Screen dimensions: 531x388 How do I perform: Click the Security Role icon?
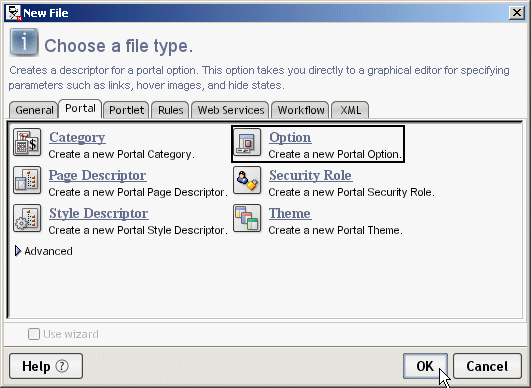pos(247,180)
